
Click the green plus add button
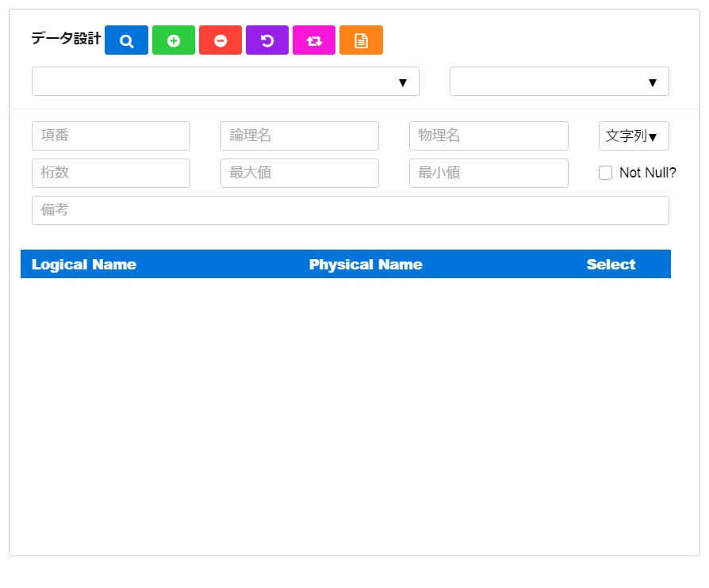(174, 40)
